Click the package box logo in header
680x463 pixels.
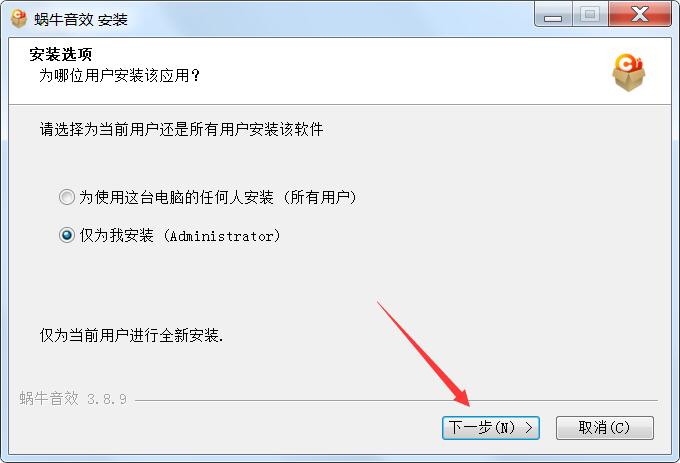point(628,72)
